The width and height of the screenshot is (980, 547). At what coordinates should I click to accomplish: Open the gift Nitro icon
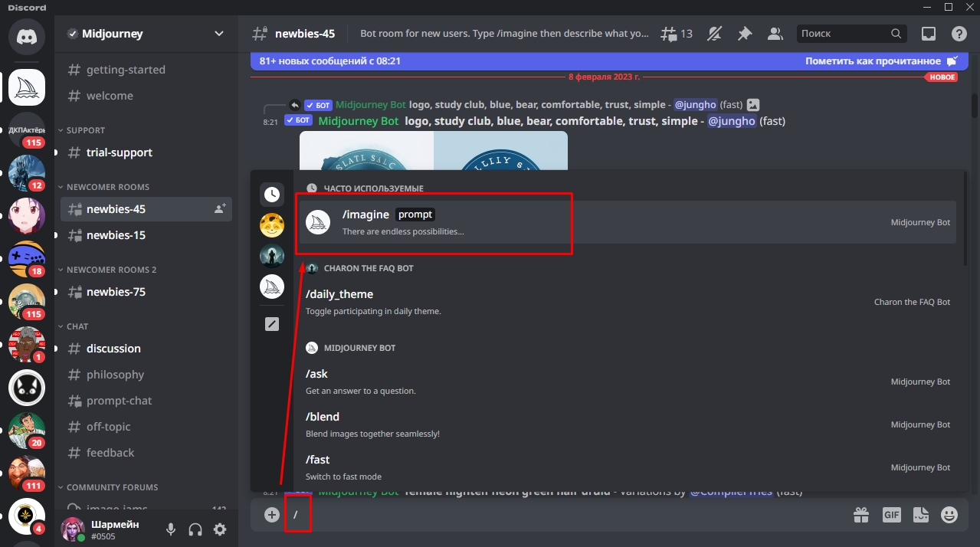coord(861,515)
